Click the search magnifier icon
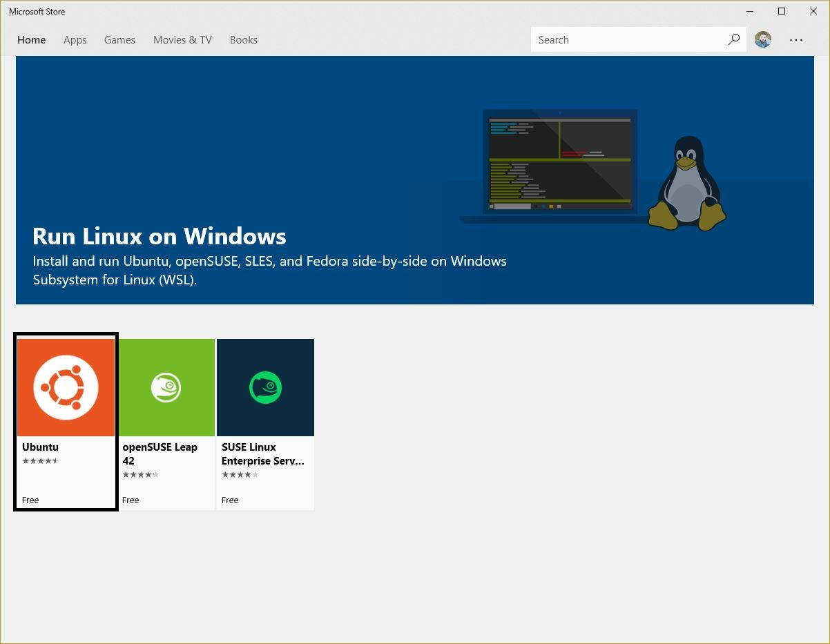This screenshot has height=644, width=830. click(x=733, y=39)
